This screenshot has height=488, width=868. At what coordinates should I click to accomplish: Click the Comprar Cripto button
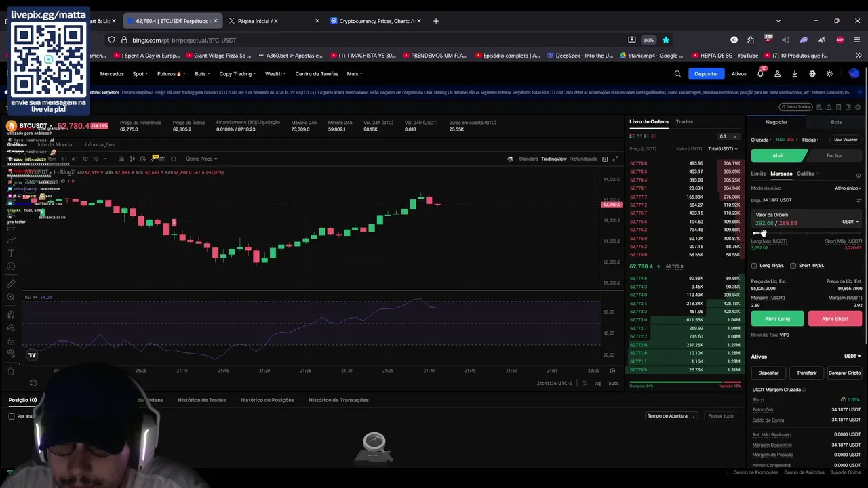click(x=844, y=373)
